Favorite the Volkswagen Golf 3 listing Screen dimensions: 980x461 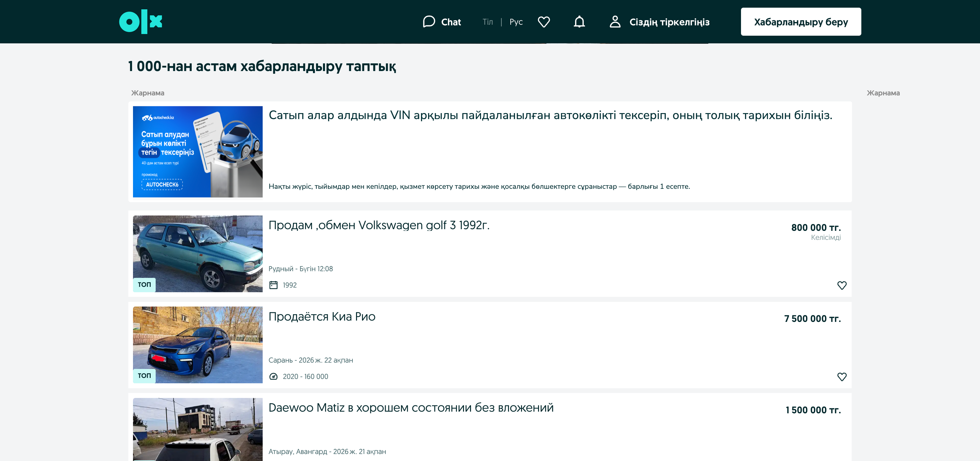pos(842,285)
